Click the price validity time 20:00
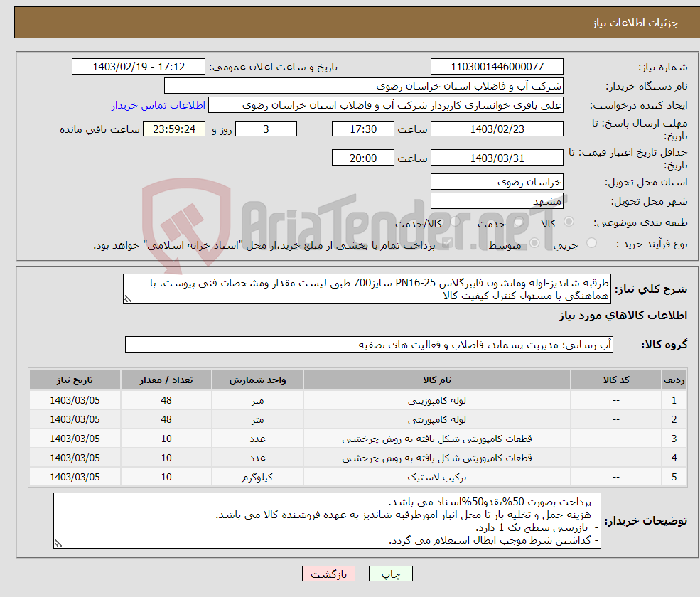 pyautogui.click(x=363, y=158)
